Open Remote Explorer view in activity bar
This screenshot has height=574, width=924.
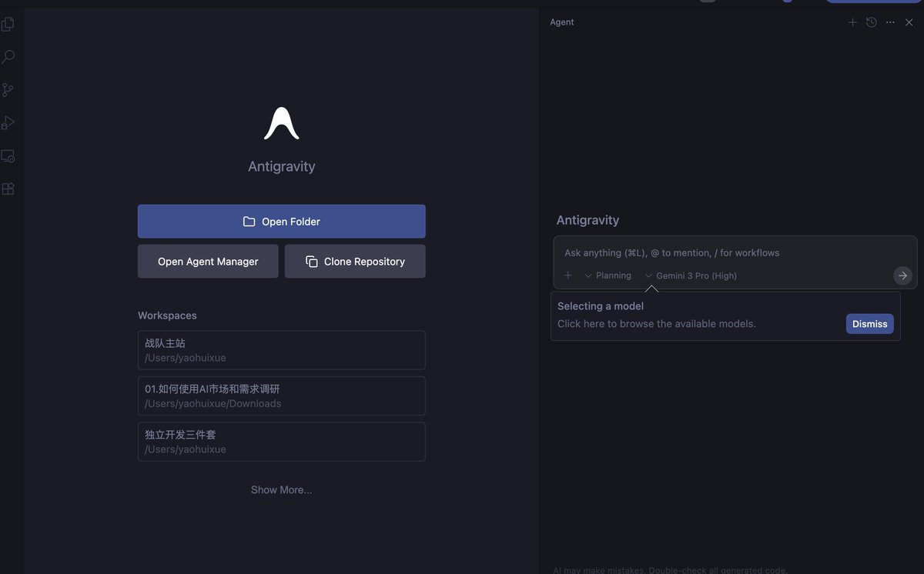click(x=8, y=156)
